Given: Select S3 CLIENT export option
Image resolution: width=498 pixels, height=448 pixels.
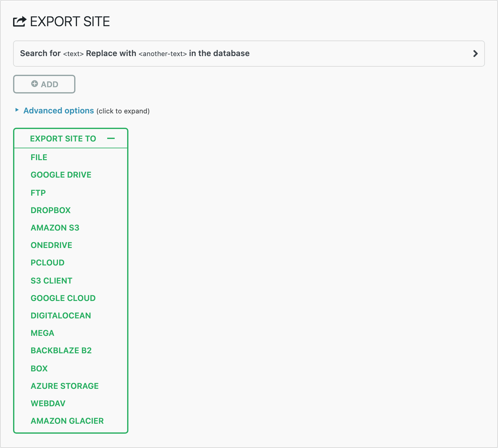Looking at the screenshot, I should pyautogui.click(x=51, y=281).
